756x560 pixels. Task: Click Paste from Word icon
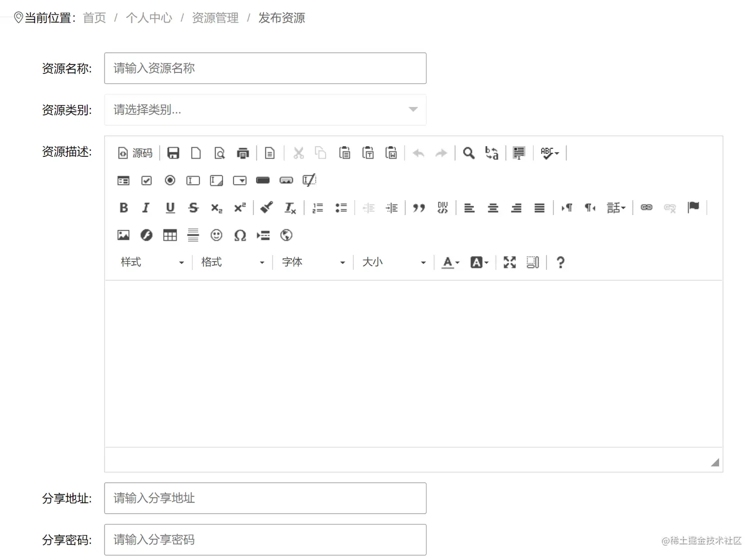(x=391, y=153)
